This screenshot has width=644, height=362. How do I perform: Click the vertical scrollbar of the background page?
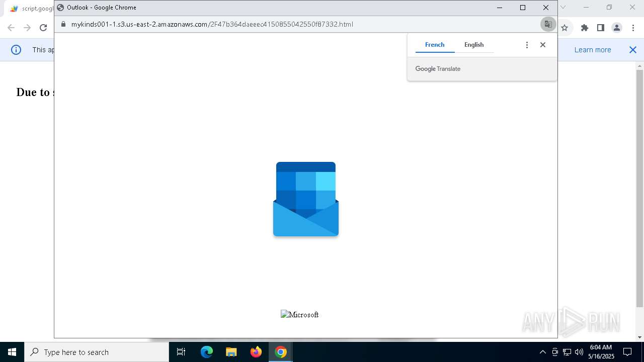[639, 189]
